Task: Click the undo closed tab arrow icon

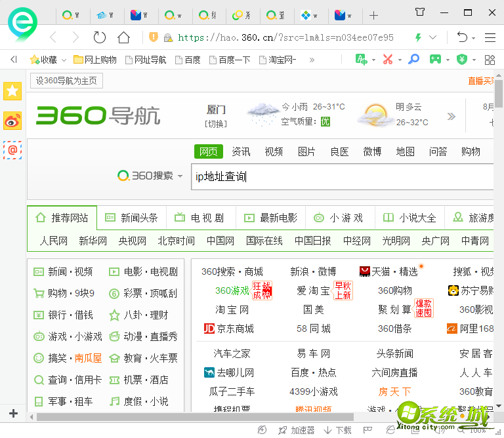Action: pyautogui.click(x=462, y=37)
